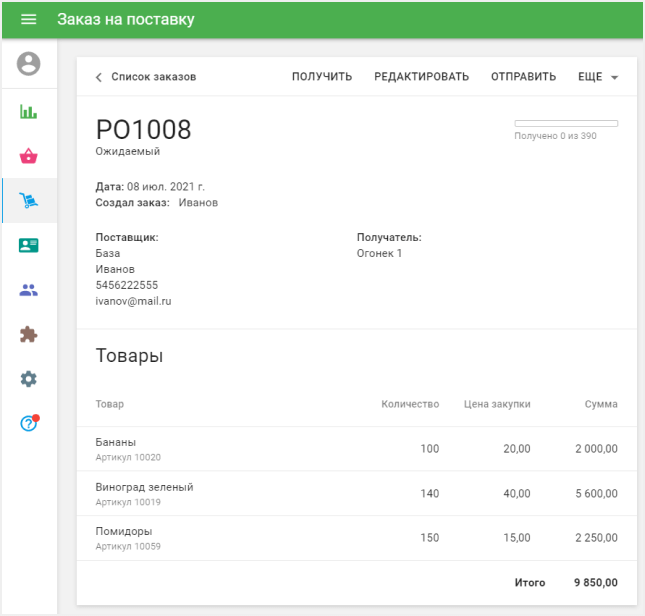Screen dimensions: 645x616
Task: Expand the ЕЩЕ dropdown menu
Action: point(598,77)
